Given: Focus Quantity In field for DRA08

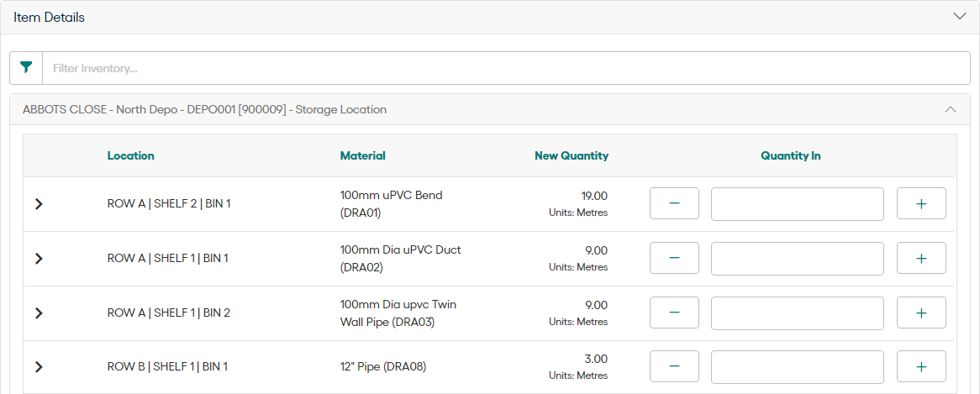Looking at the screenshot, I should (797, 366).
